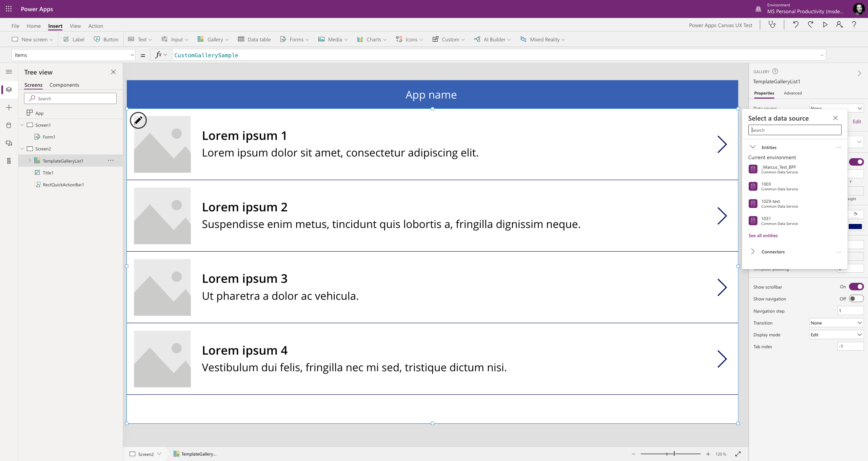Enable Show navigation
Image resolution: width=868 pixels, height=461 pixels.
click(x=856, y=298)
